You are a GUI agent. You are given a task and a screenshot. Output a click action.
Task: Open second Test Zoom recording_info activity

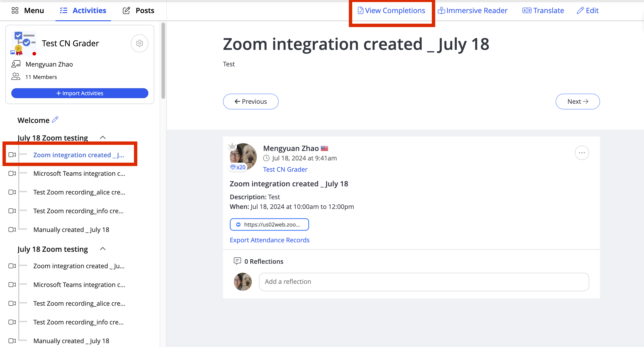78,322
